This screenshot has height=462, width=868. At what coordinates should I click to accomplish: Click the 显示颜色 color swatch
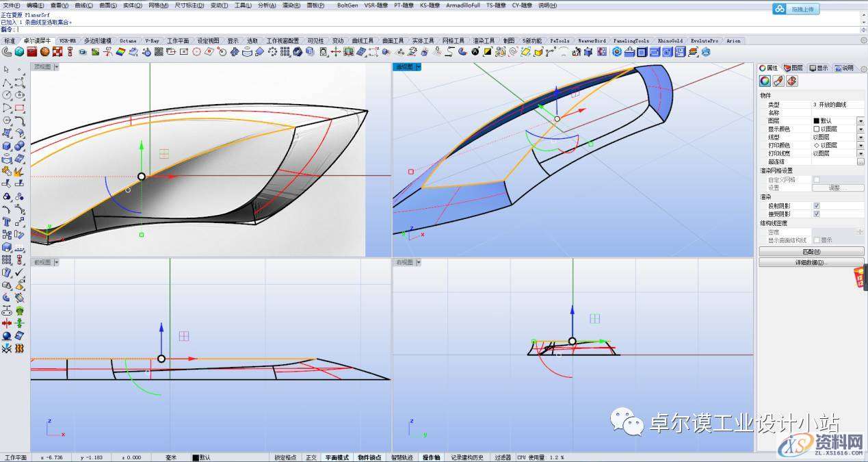click(816, 129)
